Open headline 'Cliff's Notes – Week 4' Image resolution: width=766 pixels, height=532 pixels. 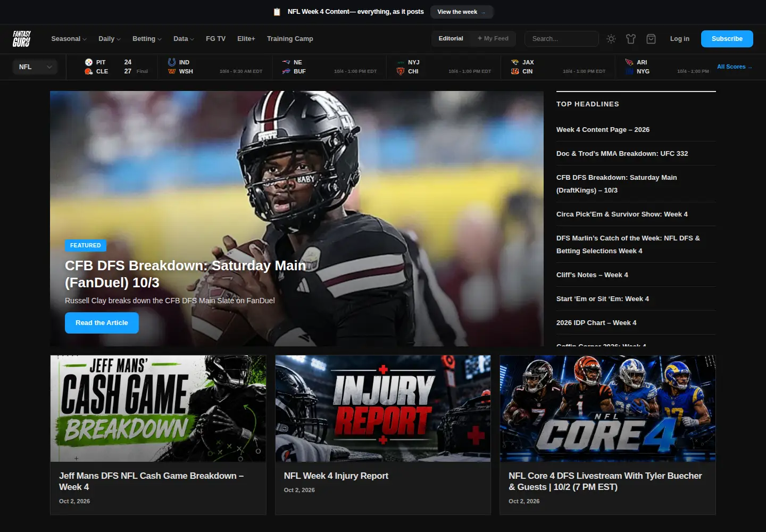(592, 275)
